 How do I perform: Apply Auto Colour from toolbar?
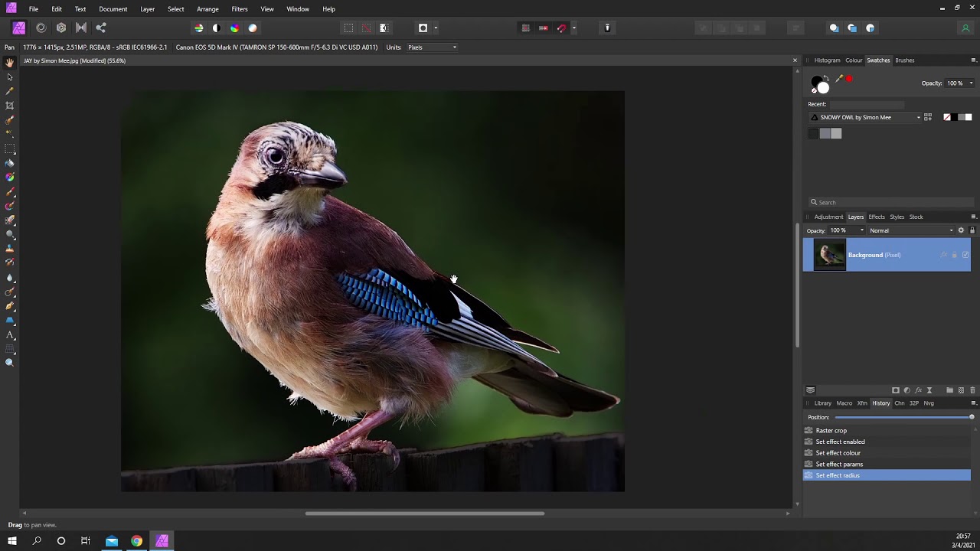pyautogui.click(x=234, y=28)
